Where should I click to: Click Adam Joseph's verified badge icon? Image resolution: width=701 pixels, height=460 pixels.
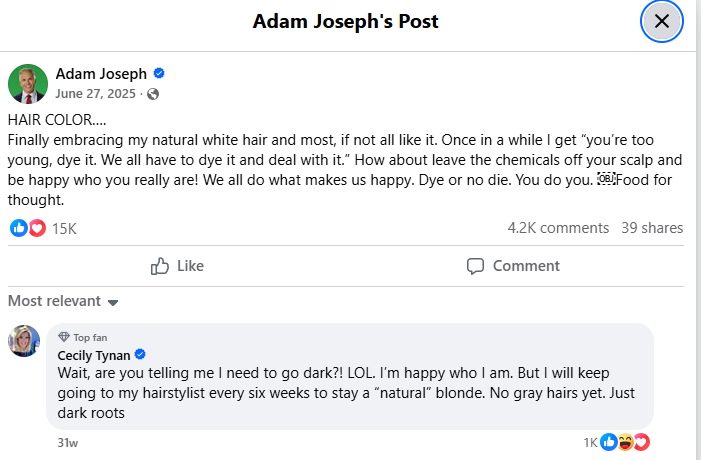[158, 74]
